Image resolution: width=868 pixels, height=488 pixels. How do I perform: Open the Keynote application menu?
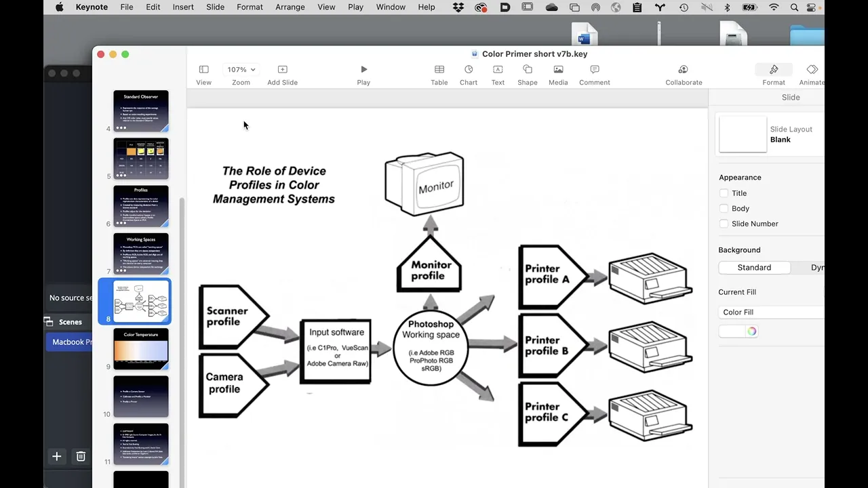pyautogui.click(x=92, y=7)
